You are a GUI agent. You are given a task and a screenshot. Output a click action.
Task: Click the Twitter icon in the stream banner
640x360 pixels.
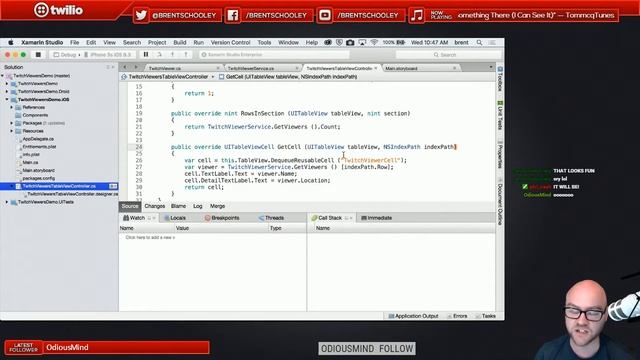[x=141, y=16]
